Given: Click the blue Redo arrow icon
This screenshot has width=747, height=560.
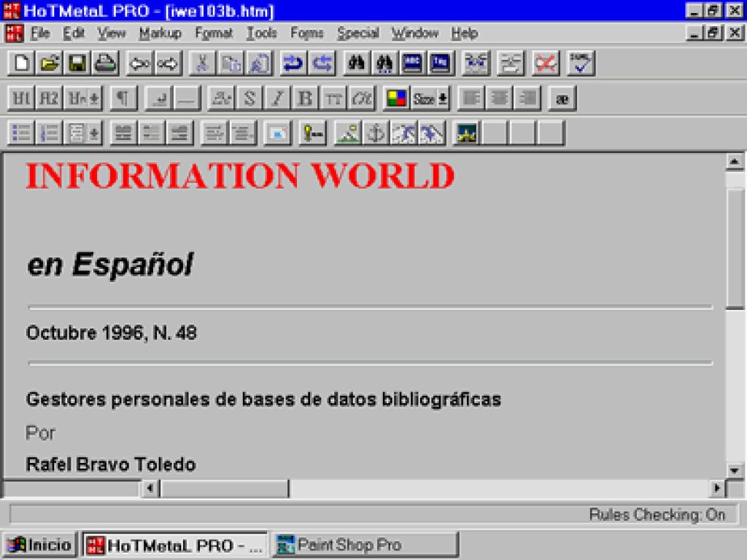Looking at the screenshot, I should coord(322,63).
